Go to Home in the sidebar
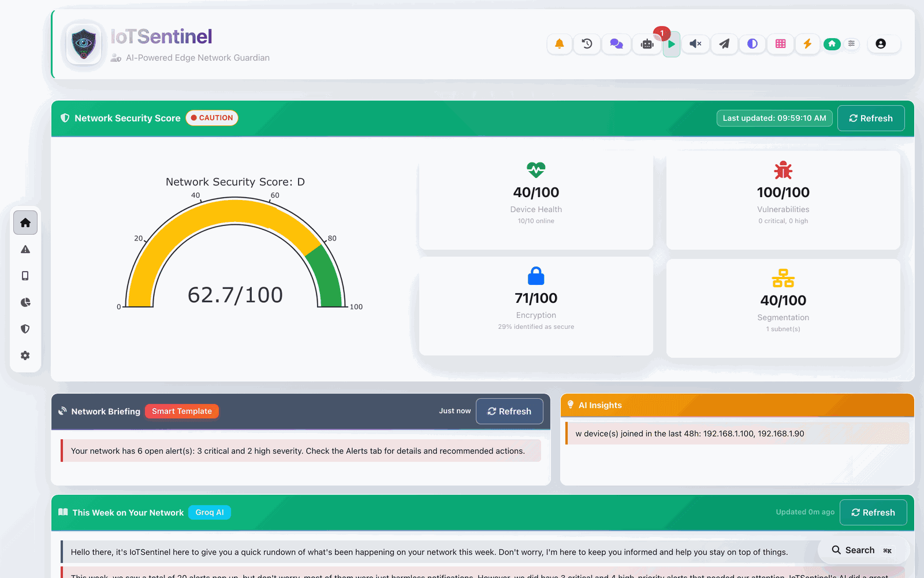Viewport: 924px width, 578px height. 25,223
